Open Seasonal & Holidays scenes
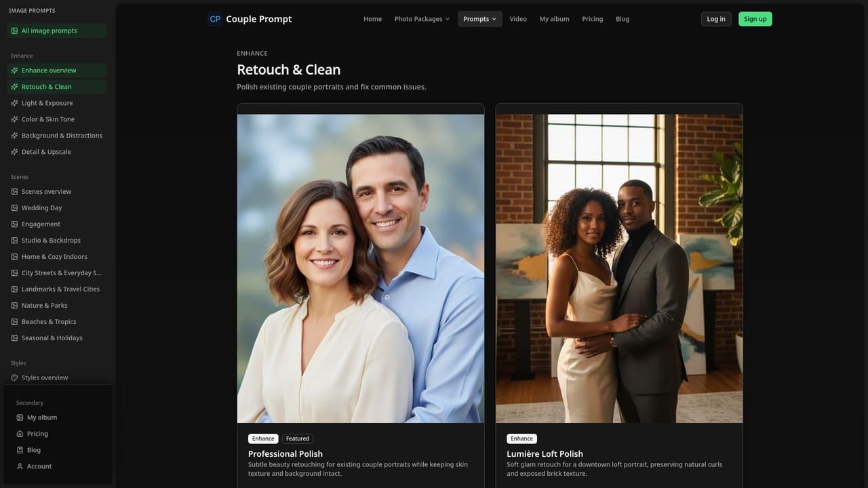868x488 pixels. coord(57,338)
